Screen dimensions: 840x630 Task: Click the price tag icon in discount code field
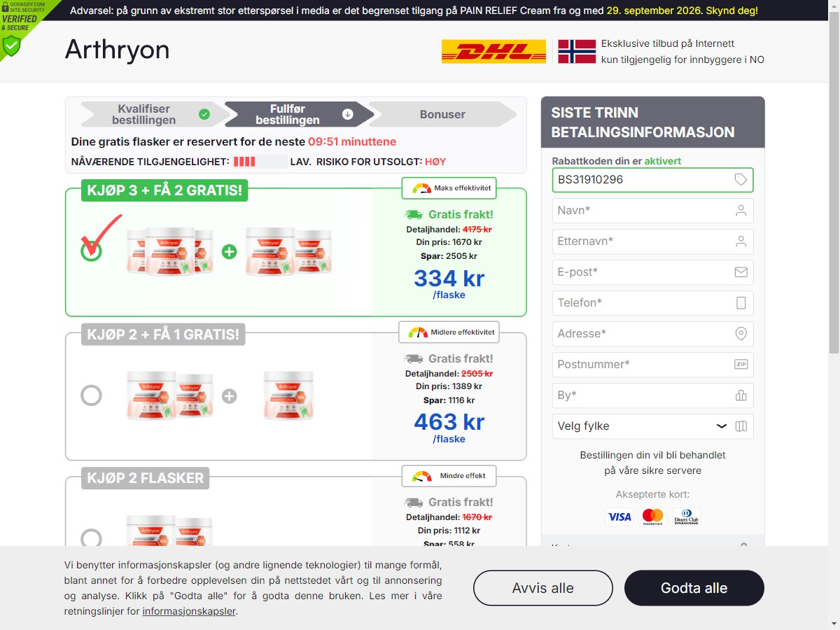coord(741,180)
